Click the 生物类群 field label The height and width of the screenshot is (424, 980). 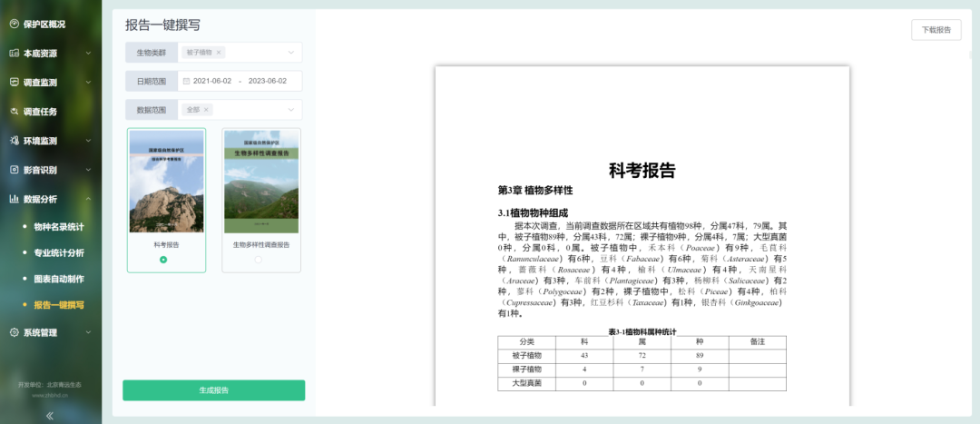click(152, 53)
